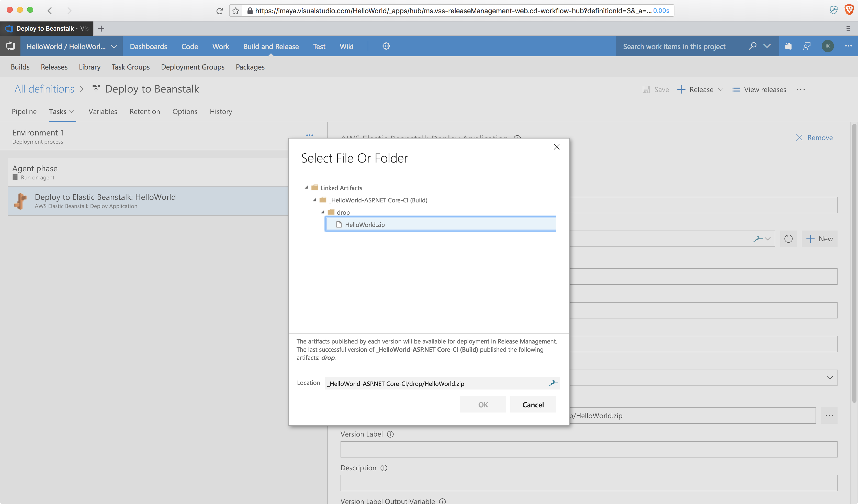Open the search options chevron dropdown
The height and width of the screenshot is (504, 858).
click(767, 46)
